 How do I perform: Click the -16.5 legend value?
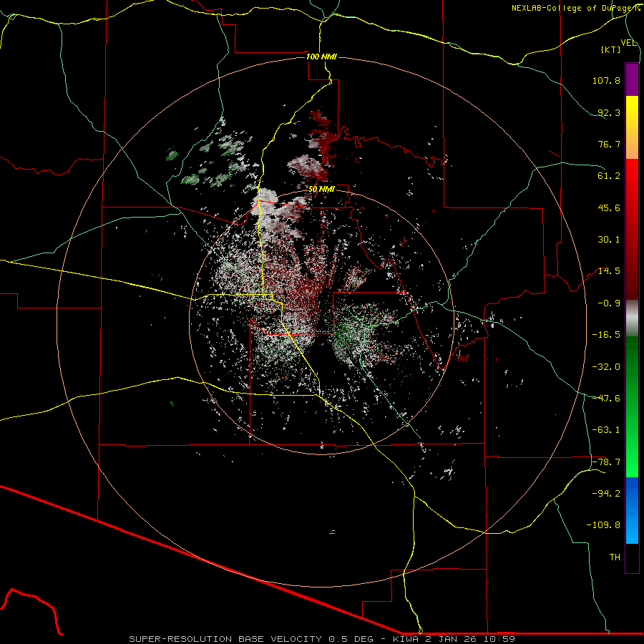(606, 335)
